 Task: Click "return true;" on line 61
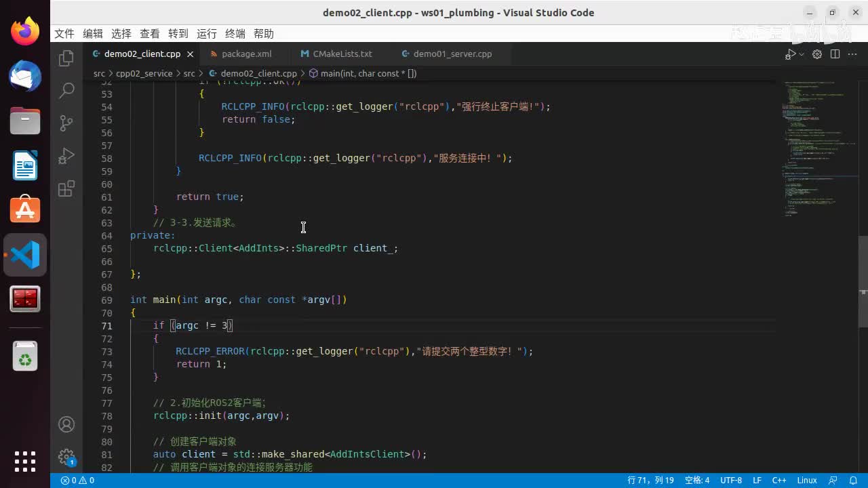[x=210, y=197]
